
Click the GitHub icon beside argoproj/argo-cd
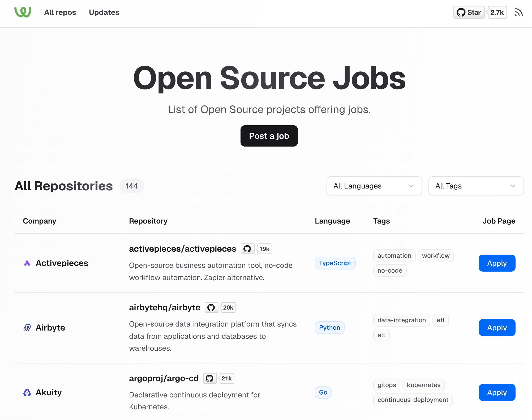tap(210, 378)
